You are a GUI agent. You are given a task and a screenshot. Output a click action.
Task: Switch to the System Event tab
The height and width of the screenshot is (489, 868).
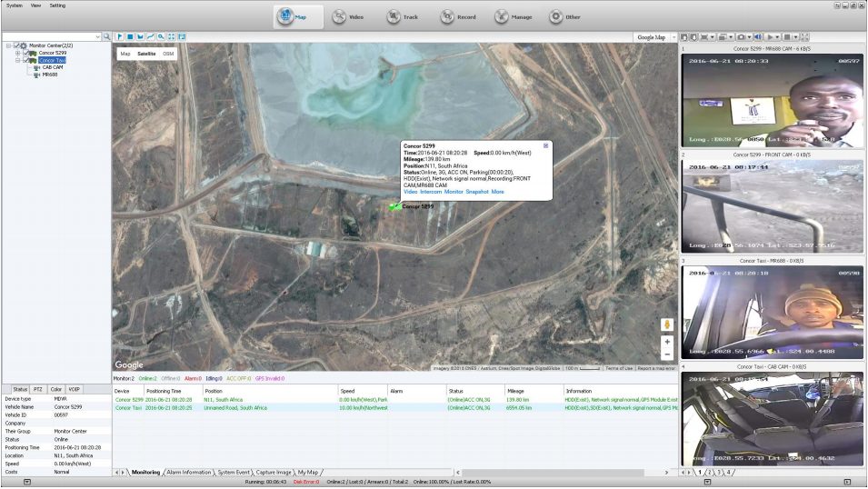234,473
